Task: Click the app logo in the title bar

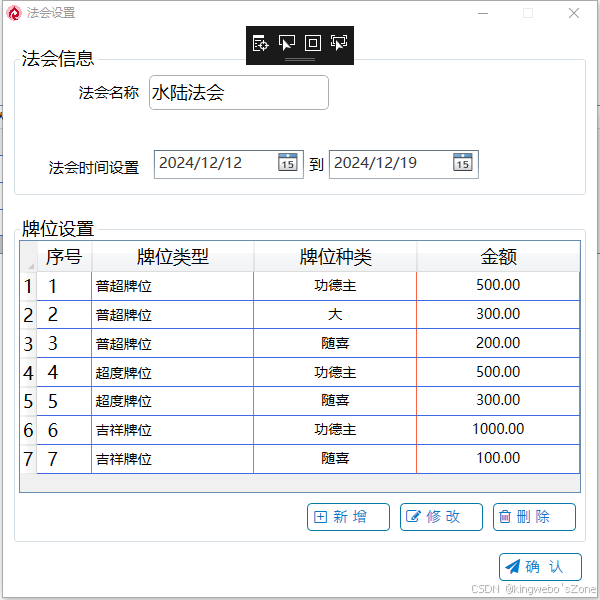Action: click(14, 13)
